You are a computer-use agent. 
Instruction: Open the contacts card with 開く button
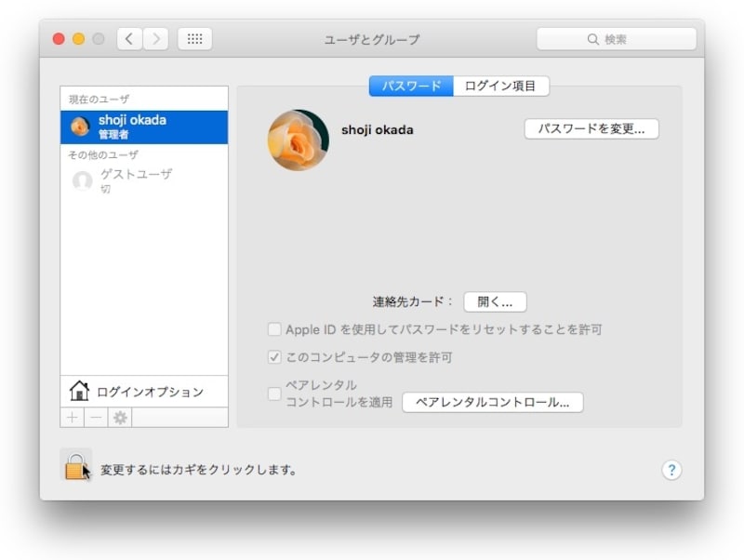coord(495,302)
